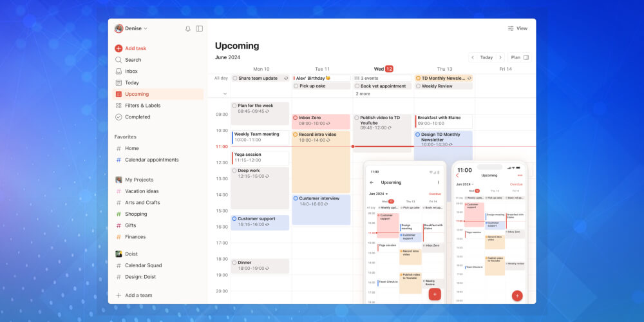The image size is (644, 322).
Task: Open the three-dot menu on Android mockup
Action: [438, 183]
